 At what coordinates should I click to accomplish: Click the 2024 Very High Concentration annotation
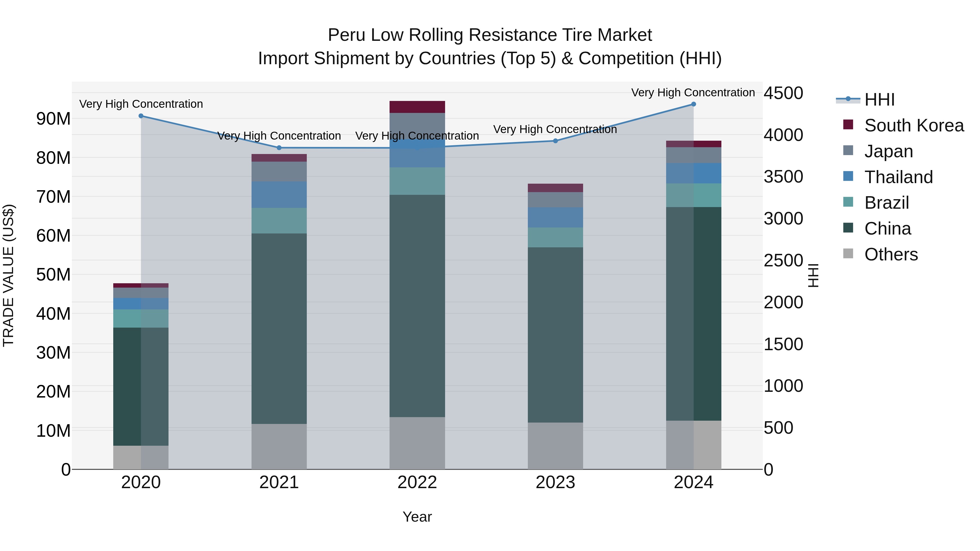coord(693,93)
